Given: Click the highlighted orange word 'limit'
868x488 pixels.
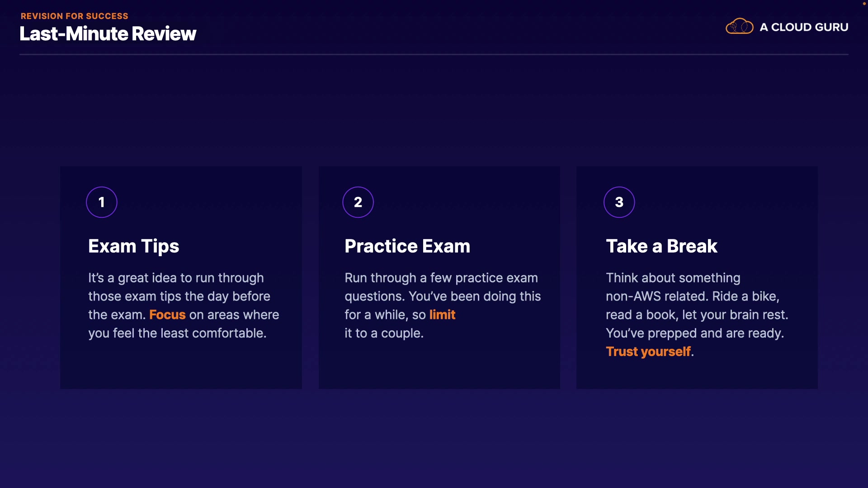Looking at the screenshot, I should 442,315.
